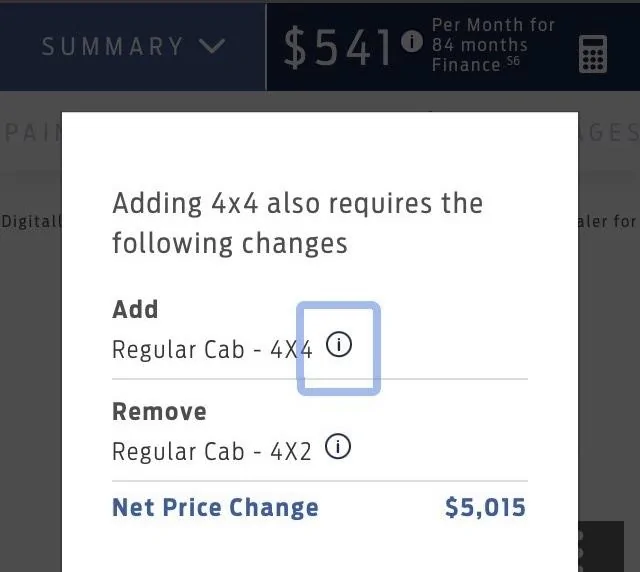Click the Adding 4x4 dialog title
The image size is (640, 572).
297,223
